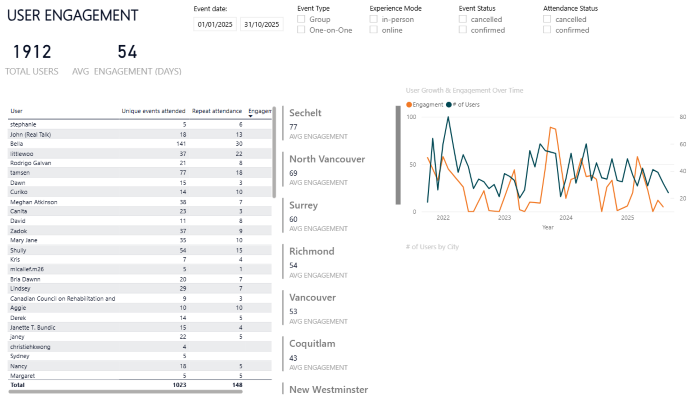Tick cancelled under Attendance Status
This screenshot has height=401, width=700.
tap(548, 20)
